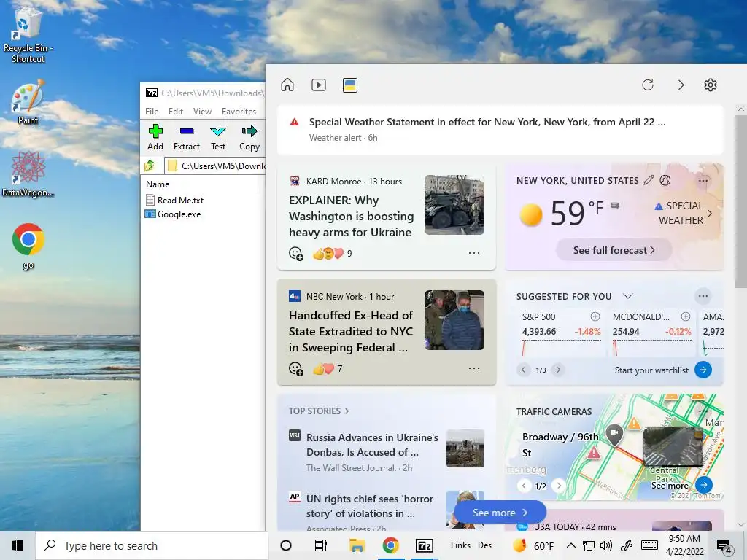Expand Suggested For You dropdown chevron
Image resolution: width=747 pixels, height=560 pixels.
[628, 296]
